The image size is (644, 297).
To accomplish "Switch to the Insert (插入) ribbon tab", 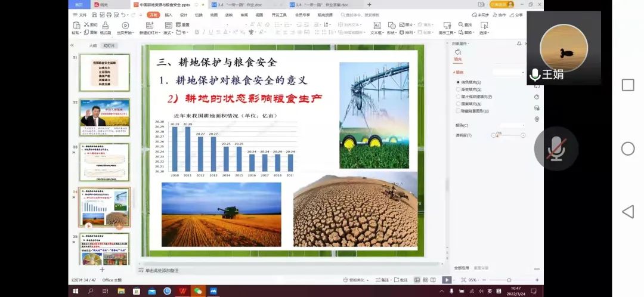I will [169, 14].
